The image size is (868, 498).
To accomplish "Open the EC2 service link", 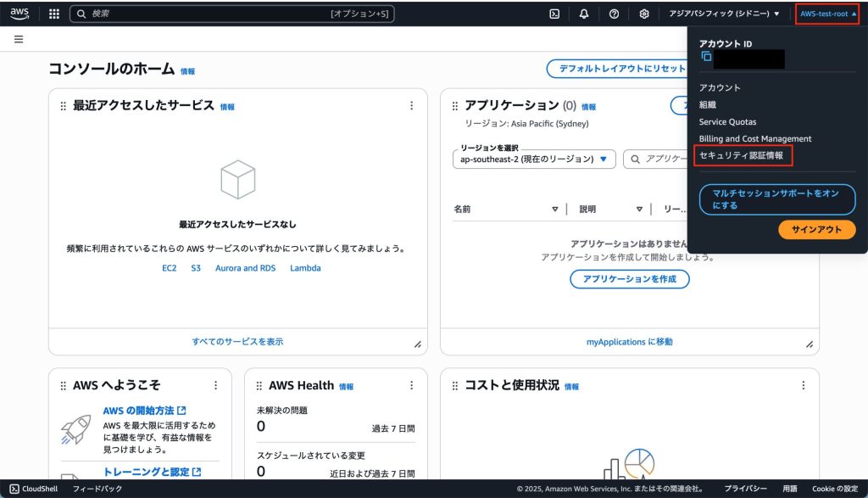I will coord(170,268).
